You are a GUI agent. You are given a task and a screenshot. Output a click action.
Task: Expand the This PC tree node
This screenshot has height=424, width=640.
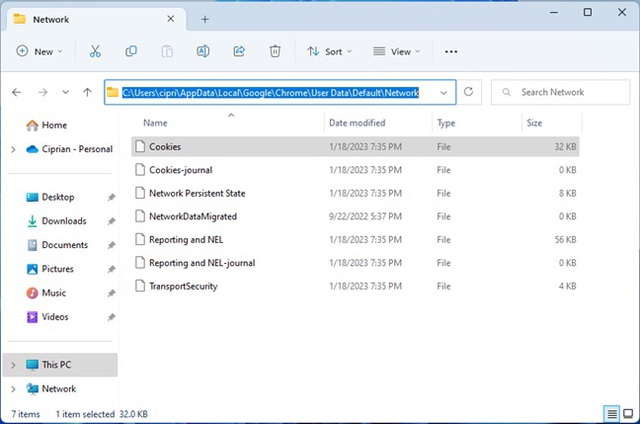[x=12, y=365]
